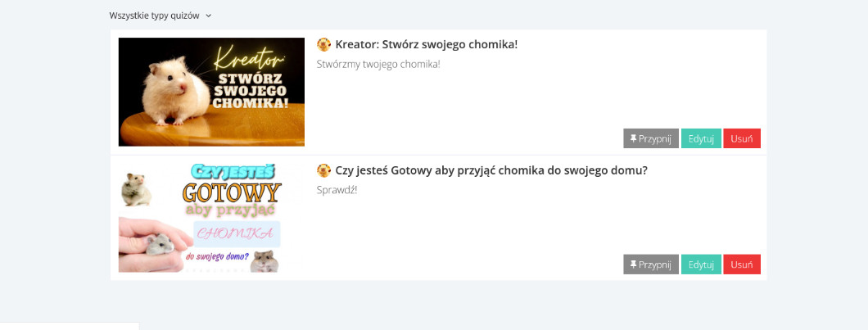Open the 'Wszystkie typy quizów' filter dropdown
This screenshot has height=330, width=868.
point(160,16)
